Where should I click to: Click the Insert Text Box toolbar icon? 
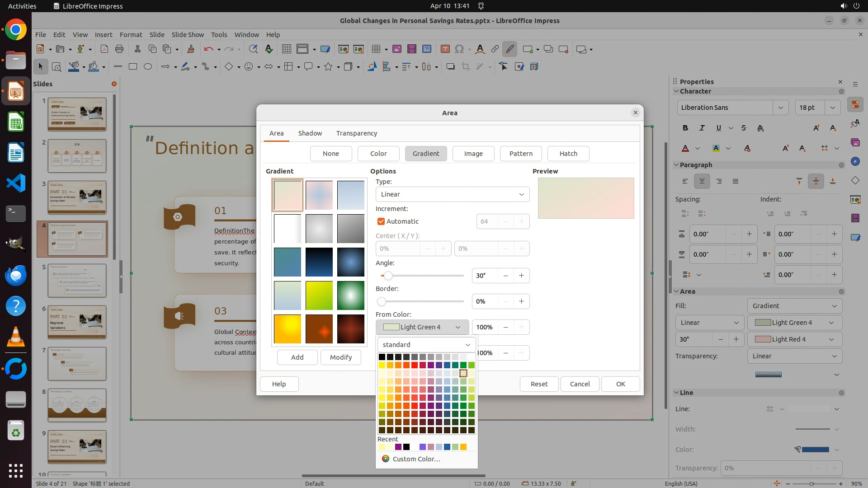coord(445,49)
